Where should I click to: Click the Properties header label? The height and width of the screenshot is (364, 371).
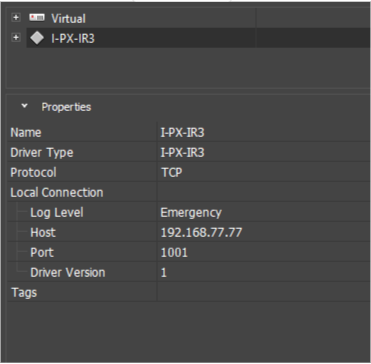pos(66,107)
